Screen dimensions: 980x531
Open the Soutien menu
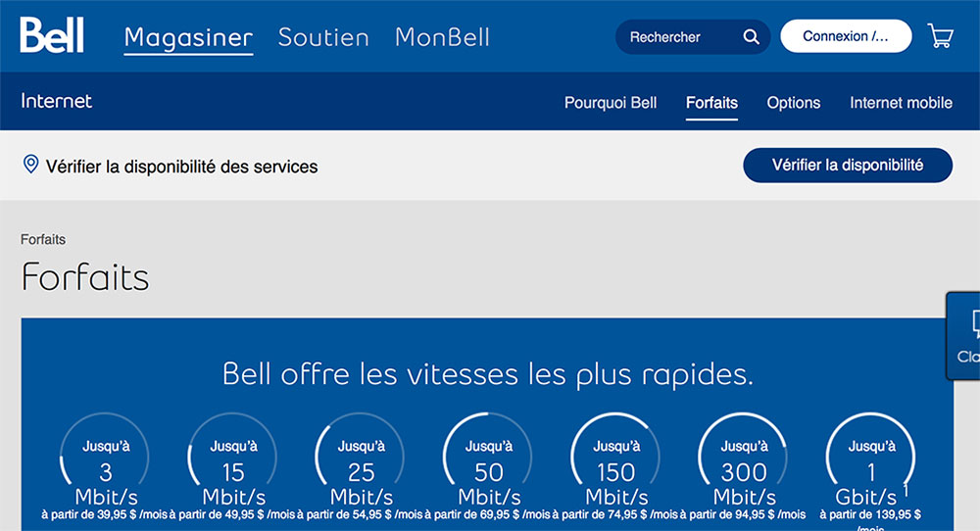click(x=323, y=37)
